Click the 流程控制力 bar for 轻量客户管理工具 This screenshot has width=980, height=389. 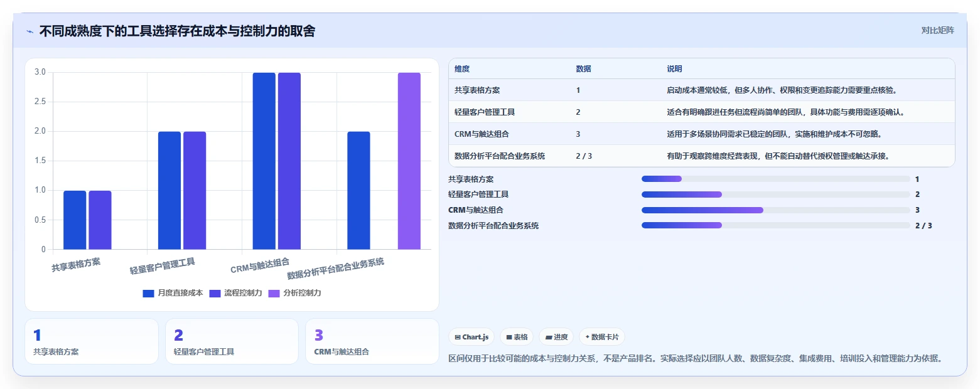195,191
